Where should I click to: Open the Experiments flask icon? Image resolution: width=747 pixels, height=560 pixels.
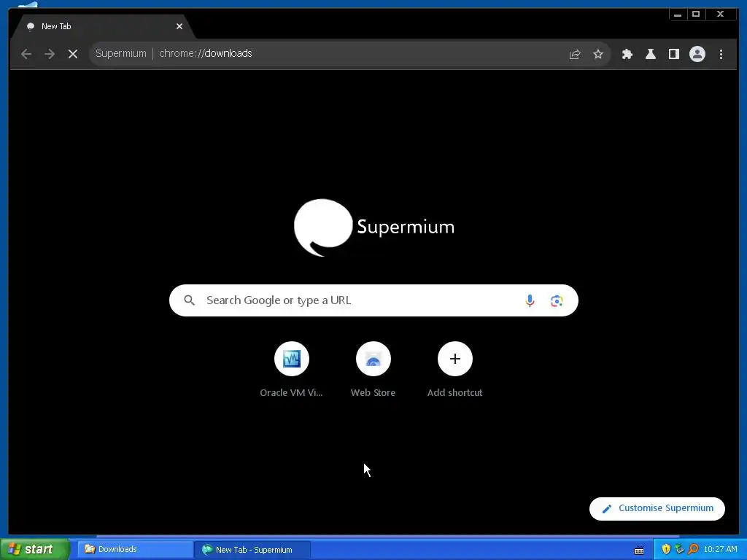coord(650,54)
